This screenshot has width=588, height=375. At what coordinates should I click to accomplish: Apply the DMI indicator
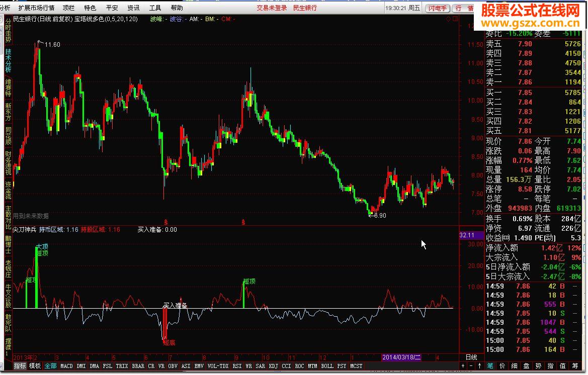pyautogui.click(x=81, y=365)
